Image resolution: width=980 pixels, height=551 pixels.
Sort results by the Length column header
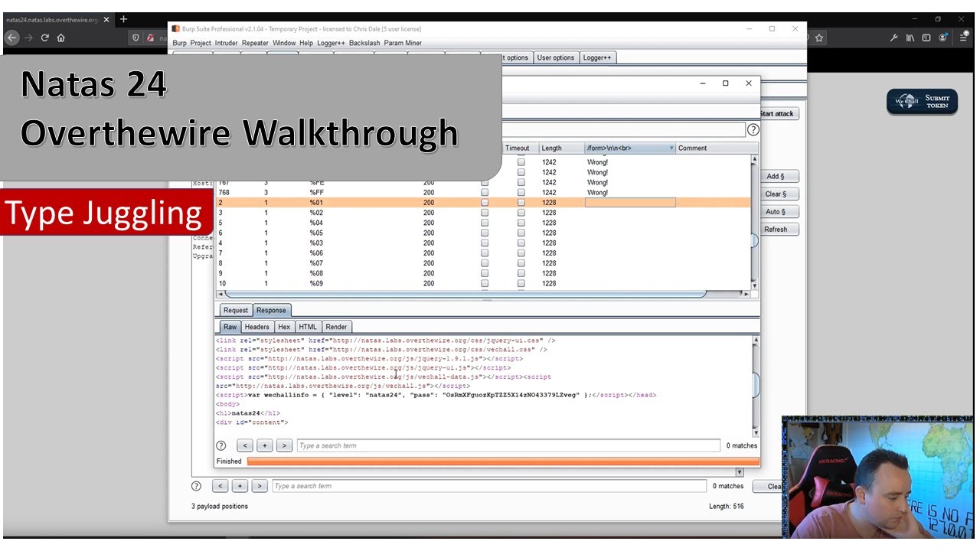[x=561, y=148]
